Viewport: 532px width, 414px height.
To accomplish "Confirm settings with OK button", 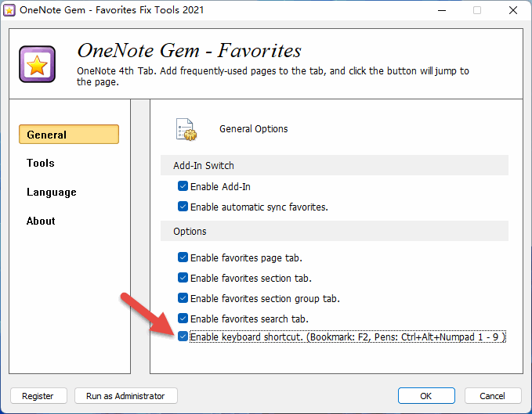I will pos(426,396).
